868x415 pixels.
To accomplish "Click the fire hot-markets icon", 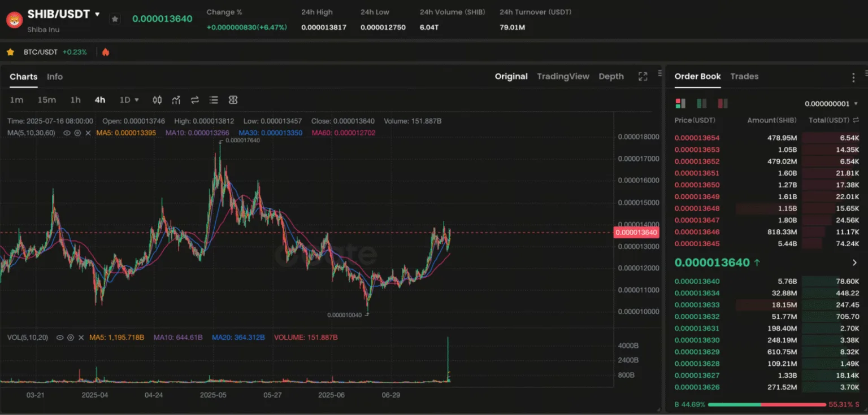I will (106, 52).
